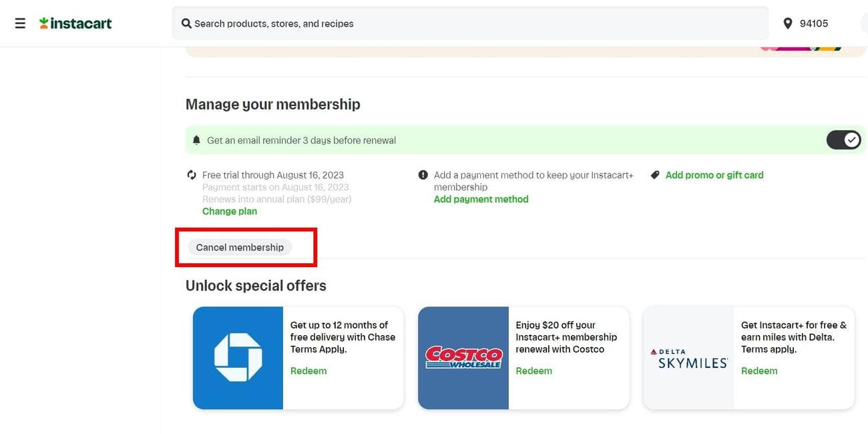Click Add payment method
This screenshot has height=434, width=868.
coord(481,199)
